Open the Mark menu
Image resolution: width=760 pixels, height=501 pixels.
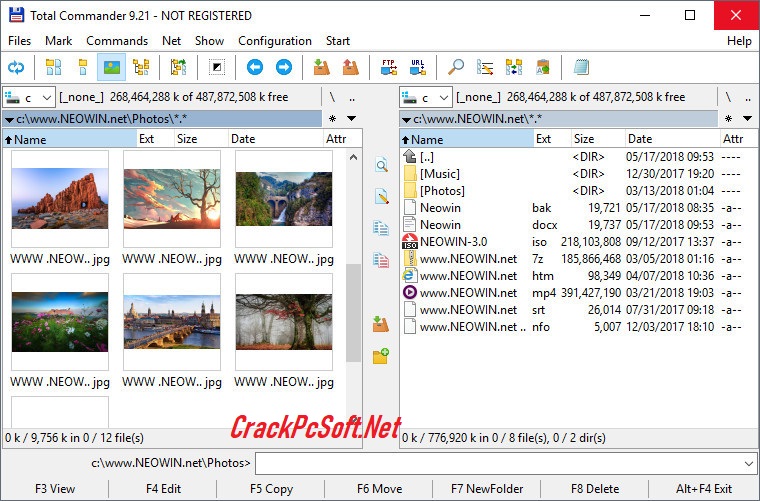click(59, 41)
